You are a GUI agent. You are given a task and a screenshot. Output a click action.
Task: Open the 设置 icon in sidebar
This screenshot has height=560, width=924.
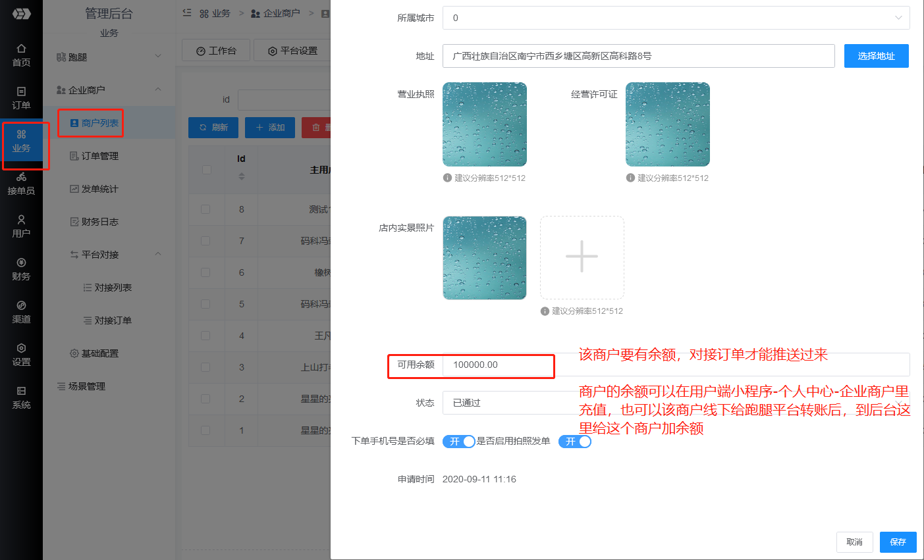pyautogui.click(x=21, y=352)
